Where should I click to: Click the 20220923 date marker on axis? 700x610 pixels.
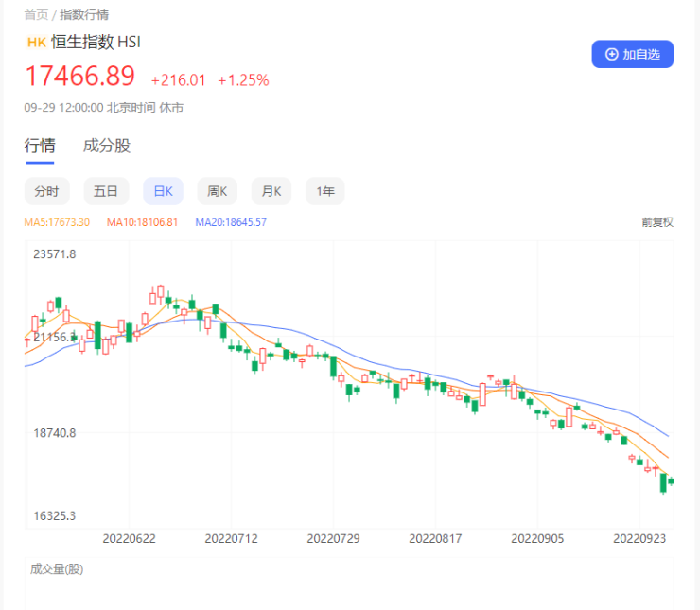639,537
